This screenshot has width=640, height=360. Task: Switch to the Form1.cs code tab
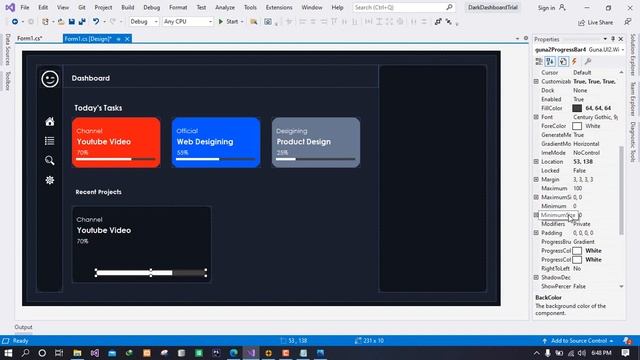click(x=30, y=39)
